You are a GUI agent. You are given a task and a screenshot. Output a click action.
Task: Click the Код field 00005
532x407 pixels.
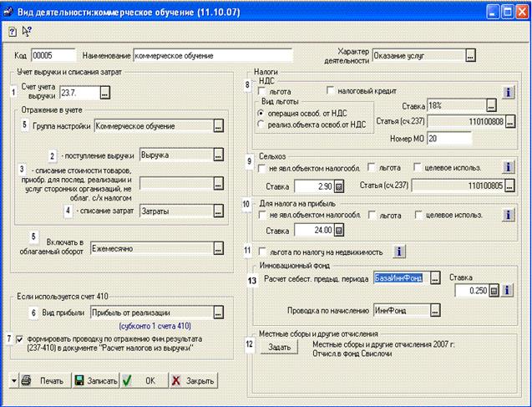pyautogui.click(x=53, y=55)
